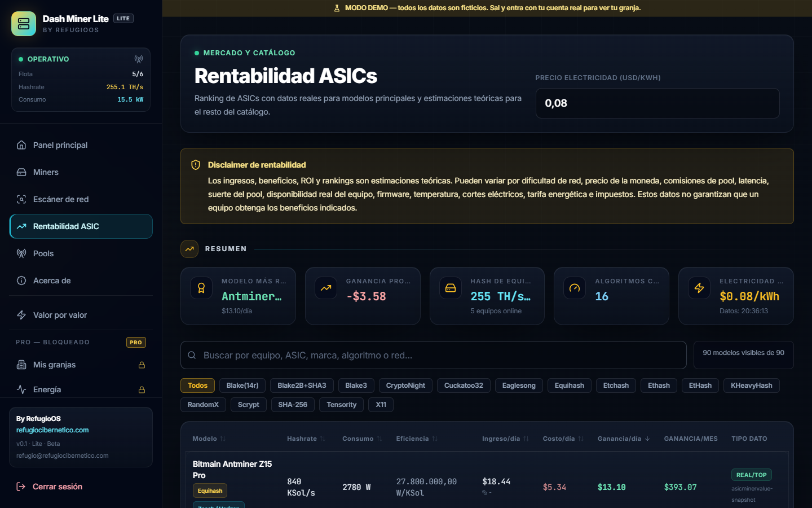
Task: Sort table by Ingreso/día column
Action: tap(505, 439)
